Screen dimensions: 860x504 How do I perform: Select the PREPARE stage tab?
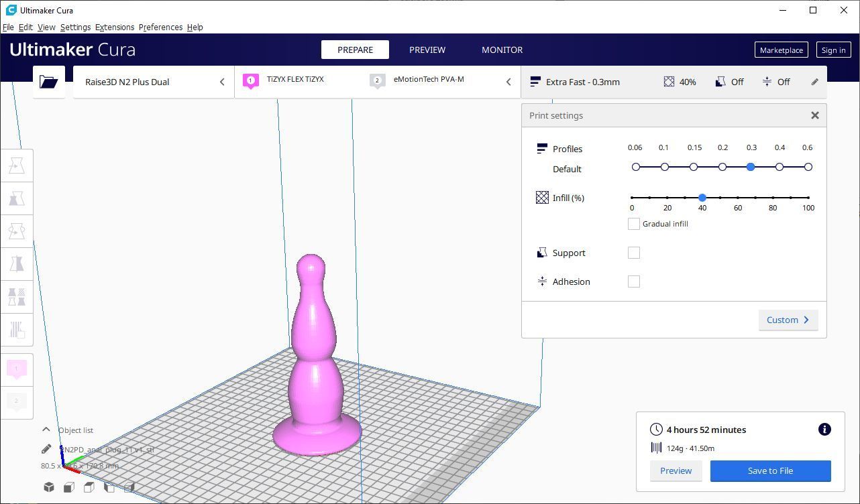356,50
